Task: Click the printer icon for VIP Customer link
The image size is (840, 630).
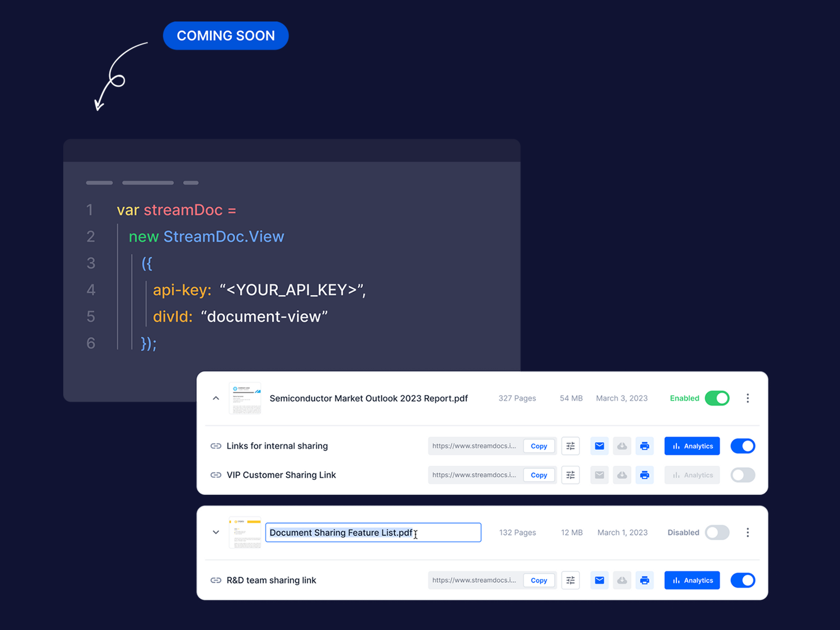Action: tap(645, 475)
